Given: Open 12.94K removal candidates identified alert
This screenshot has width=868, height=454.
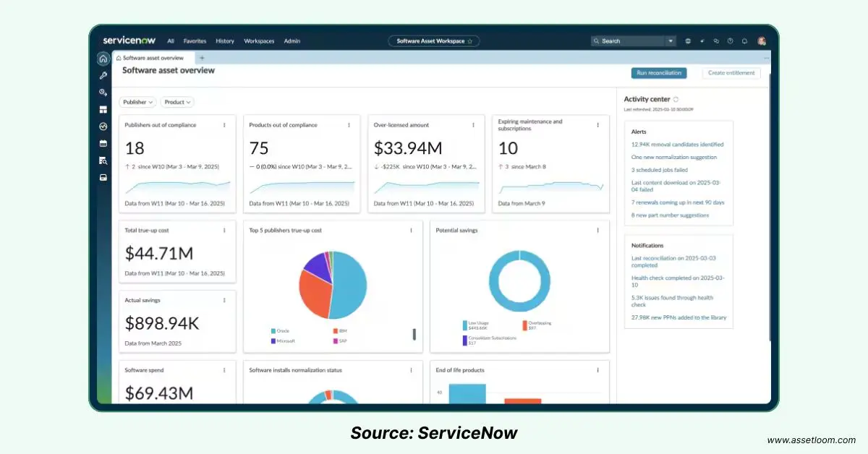Looking at the screenshot, I should click(x=677, y=145).
